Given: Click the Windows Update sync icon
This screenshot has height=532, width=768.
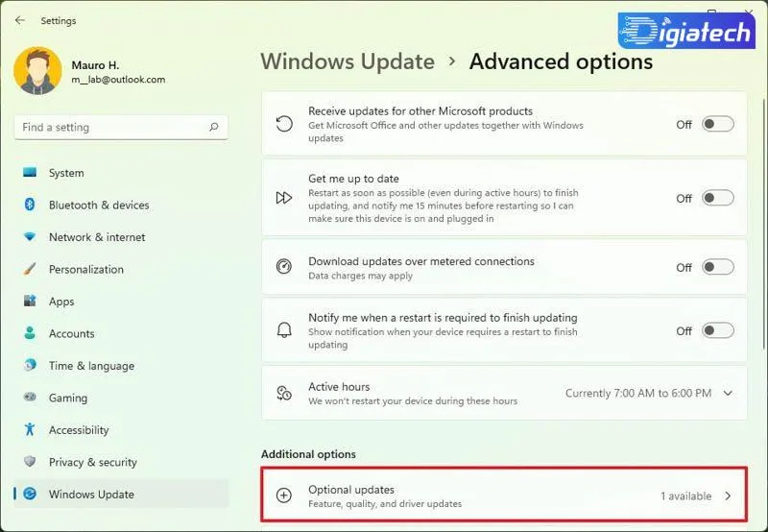Looking at the screenshot, I should (x=30, y=494).
